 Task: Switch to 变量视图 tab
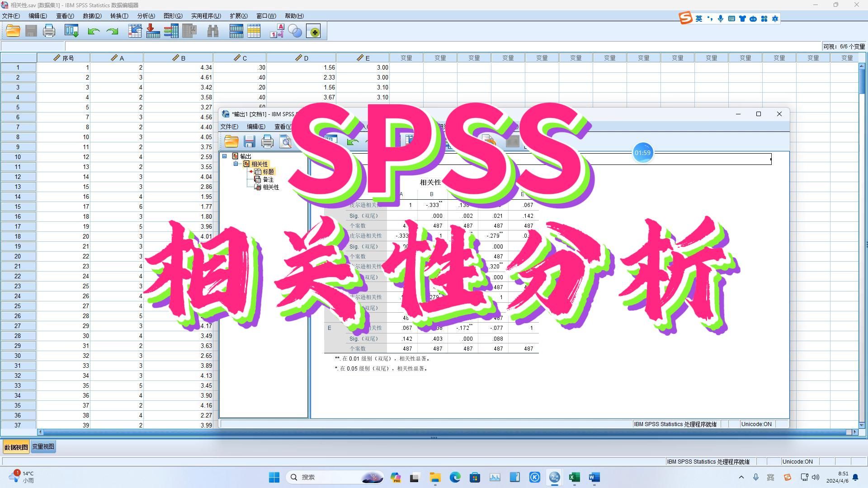point(43,446)
